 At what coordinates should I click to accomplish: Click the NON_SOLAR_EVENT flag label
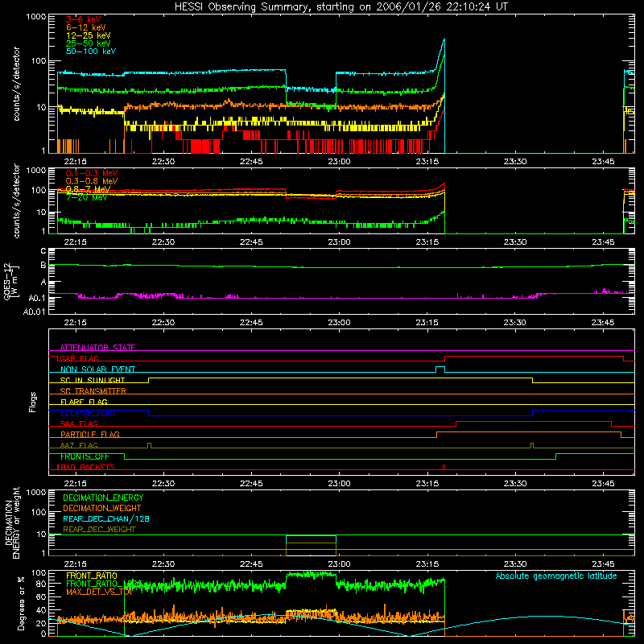97,369
